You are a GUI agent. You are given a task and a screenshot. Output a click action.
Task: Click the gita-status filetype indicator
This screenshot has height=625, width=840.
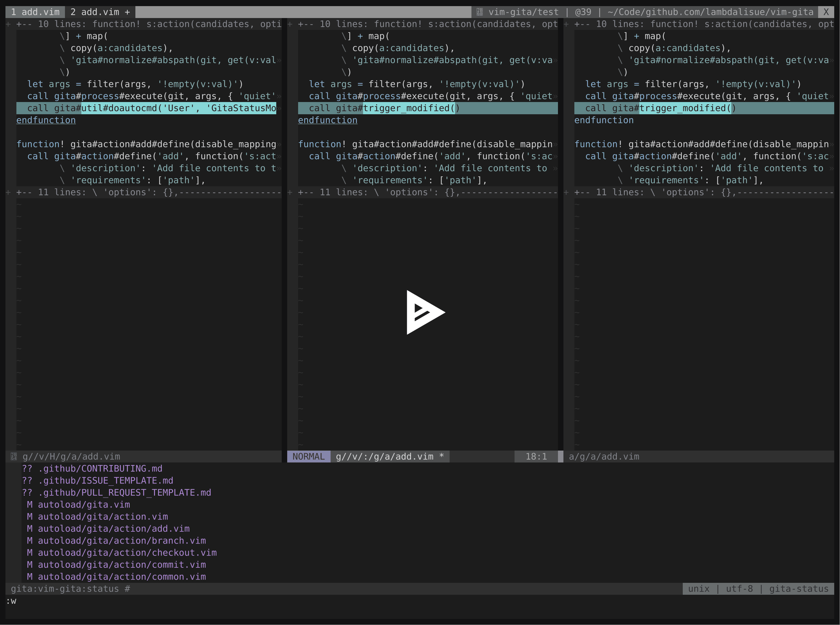799,589
